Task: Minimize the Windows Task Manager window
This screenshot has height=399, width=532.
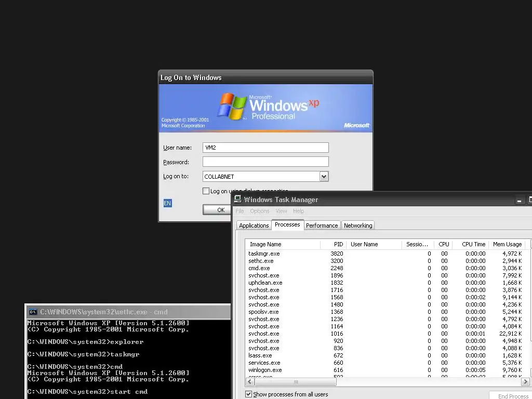Action: pos(519,200)
